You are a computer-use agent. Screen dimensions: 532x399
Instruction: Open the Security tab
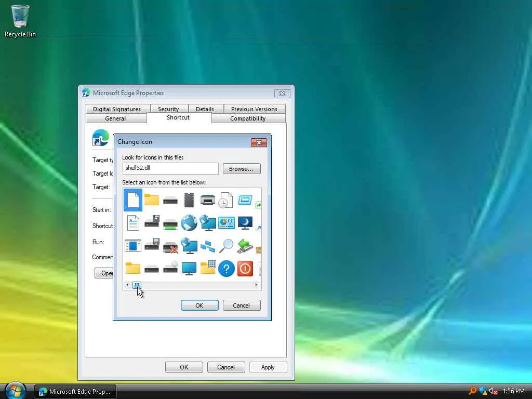168,109
